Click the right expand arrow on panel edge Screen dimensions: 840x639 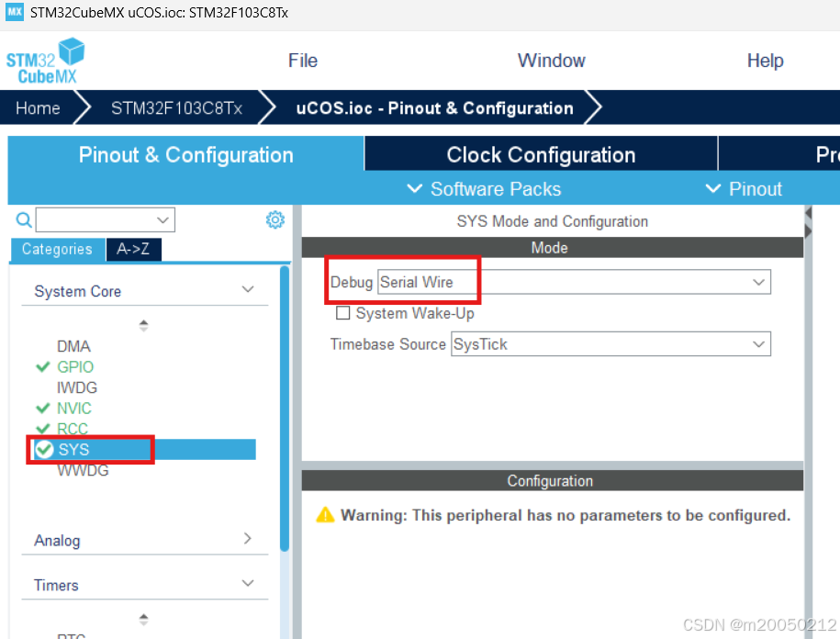[x=809, y=230]
